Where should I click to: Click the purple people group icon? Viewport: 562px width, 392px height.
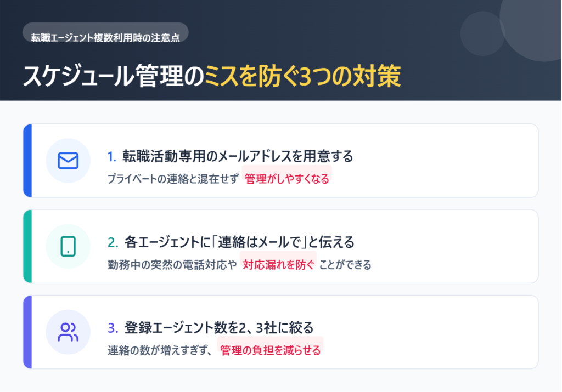coord(68,332)
